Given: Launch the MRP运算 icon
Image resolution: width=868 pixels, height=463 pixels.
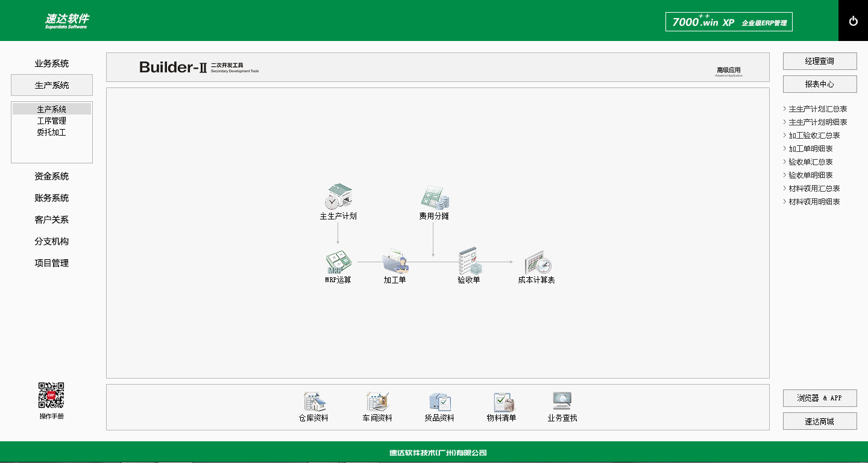Looking at the screenshot, I should 338,262.
